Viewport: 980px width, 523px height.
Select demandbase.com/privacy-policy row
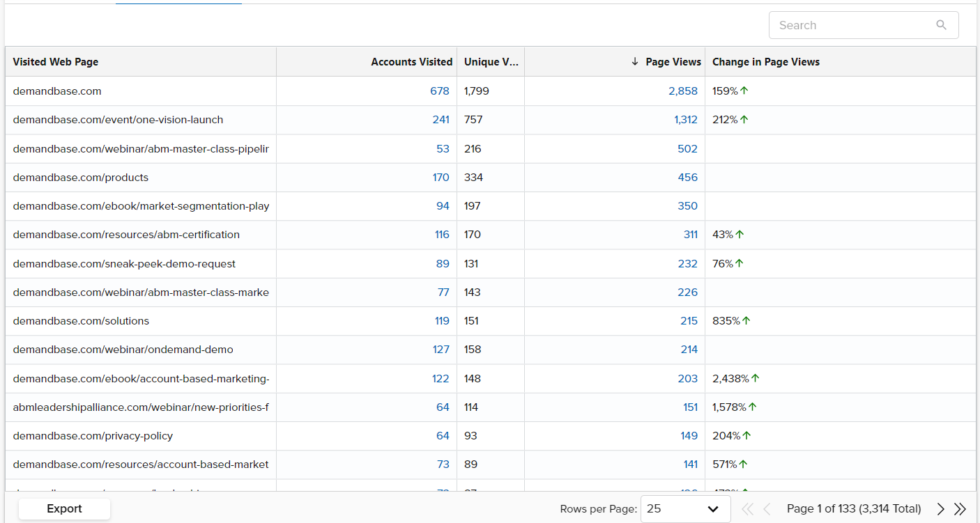[93, 436]
